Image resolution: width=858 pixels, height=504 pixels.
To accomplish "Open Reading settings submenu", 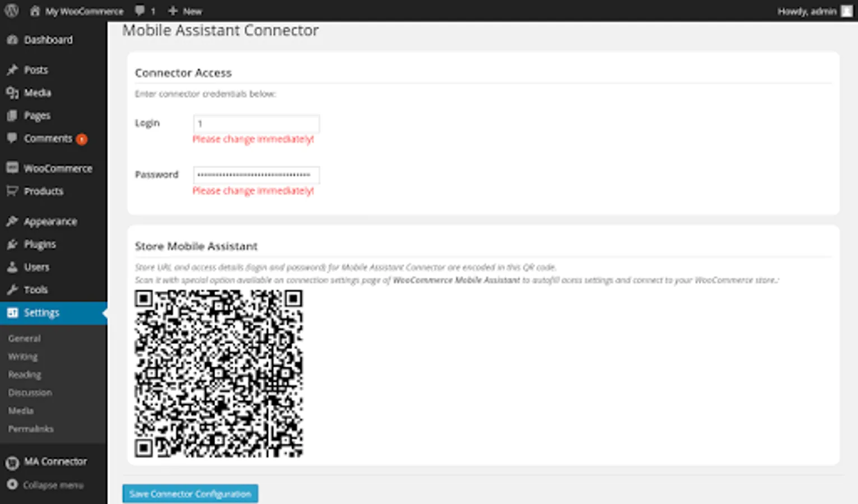I will click(25, 375).
